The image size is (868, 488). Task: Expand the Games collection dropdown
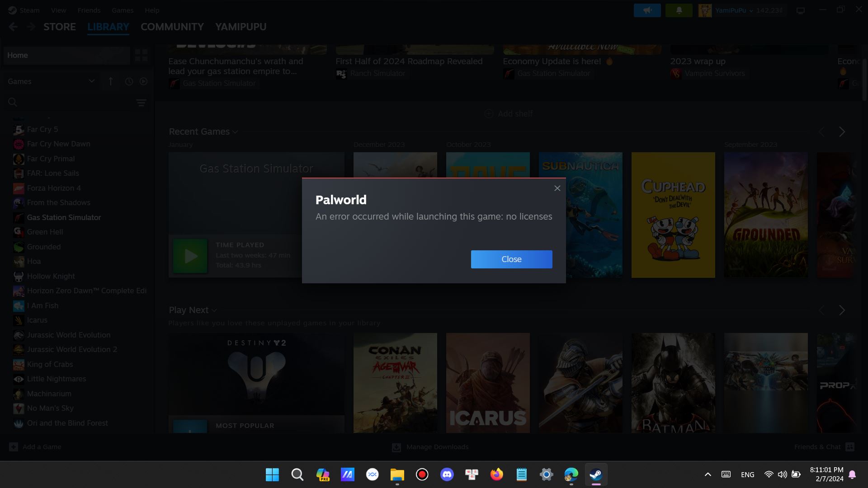91,81
